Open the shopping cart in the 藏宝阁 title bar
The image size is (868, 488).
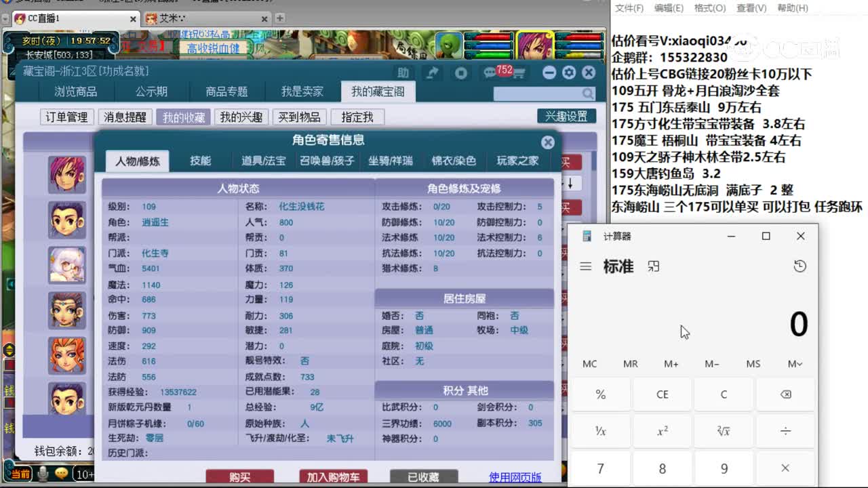(519, 73)
